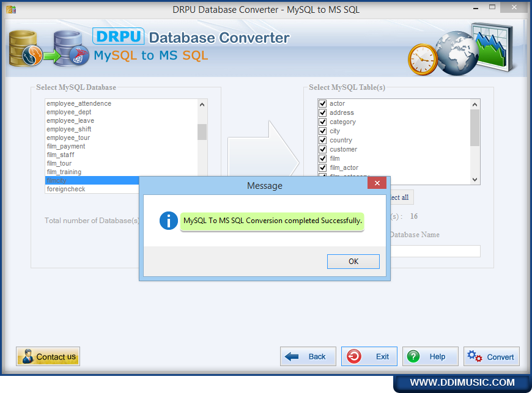This screenshot has height=393, width=532.
Task: Click the application icon in title bar
Action: [11, 10]
